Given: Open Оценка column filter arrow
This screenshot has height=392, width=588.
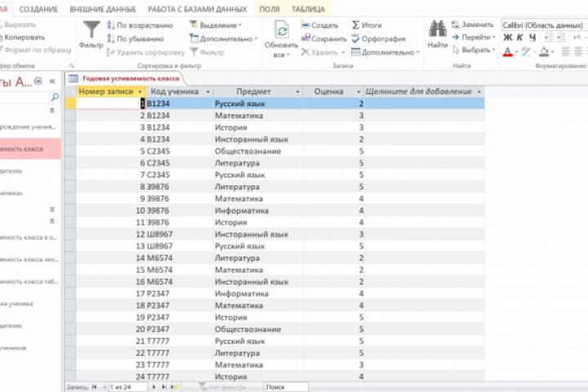Looking at the screenshot, I should click(x=359, y=91).
